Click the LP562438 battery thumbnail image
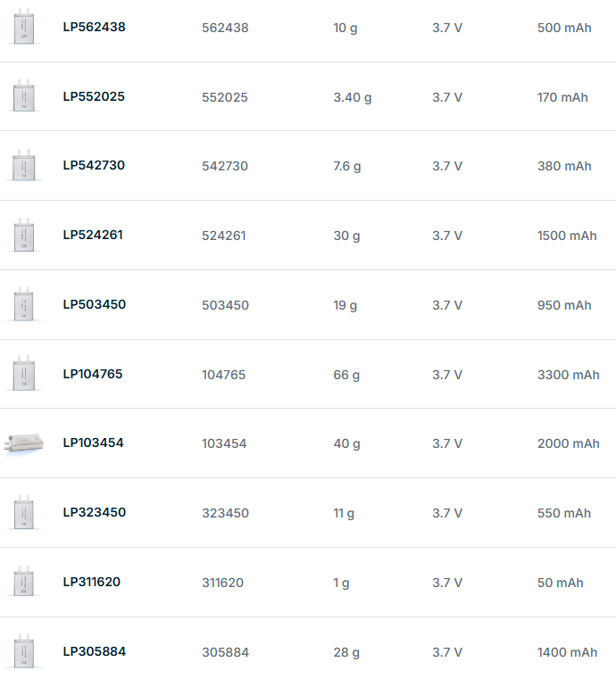Image resolution: width=616 pixels, height=679 pixels. point(23,27)
